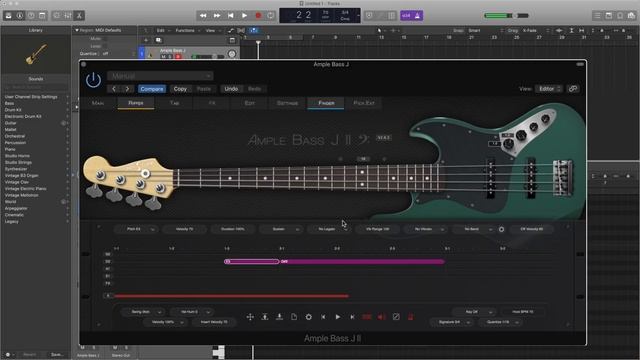Select Vintage B3 Organ in Library
The height and width of the screenshot is (360, 640).
point(21,176)
